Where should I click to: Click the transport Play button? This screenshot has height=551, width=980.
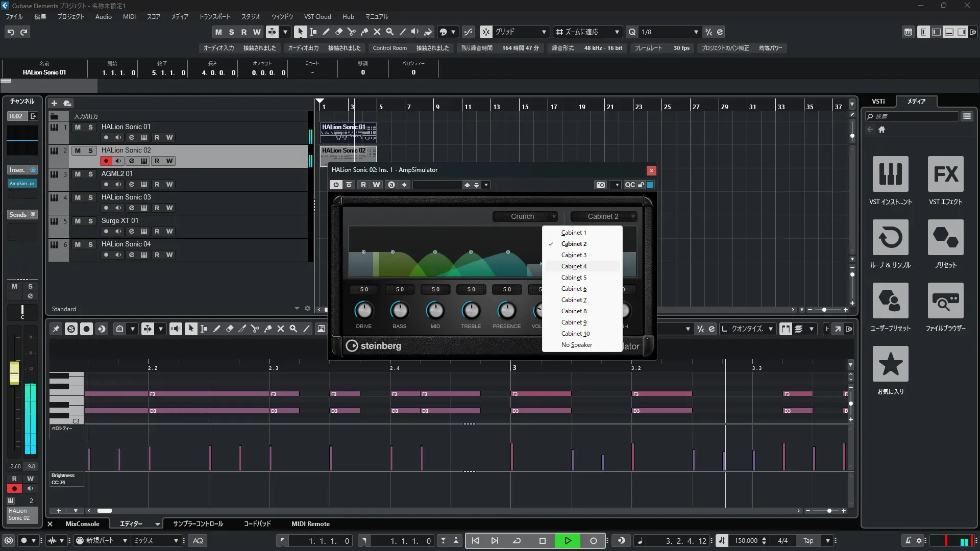568,541
